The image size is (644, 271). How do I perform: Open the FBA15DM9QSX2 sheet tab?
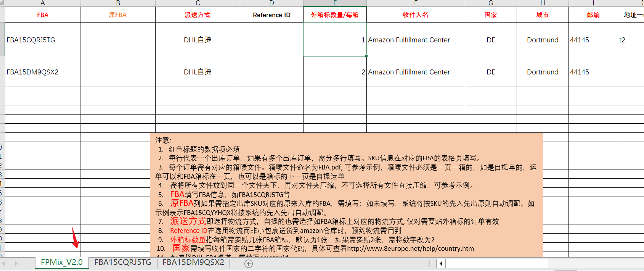click(x=193, y=263)
